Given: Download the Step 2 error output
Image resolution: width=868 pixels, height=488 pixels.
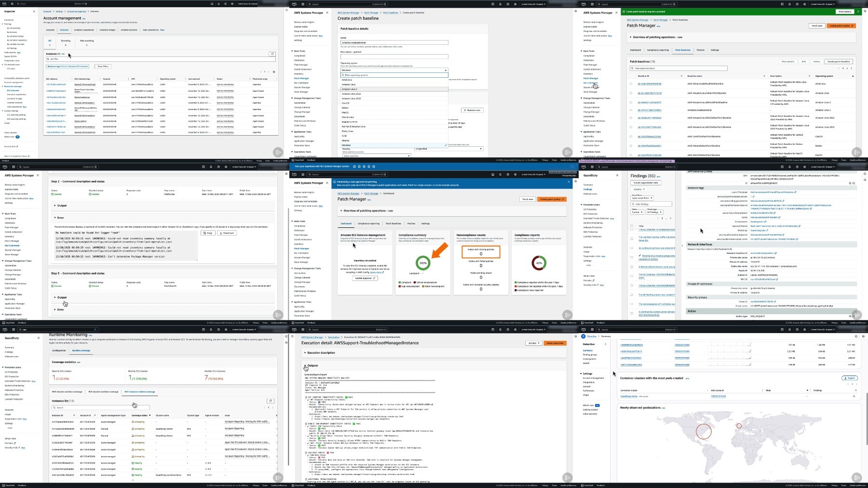Looking at the screenshot, I should point(226,233).
